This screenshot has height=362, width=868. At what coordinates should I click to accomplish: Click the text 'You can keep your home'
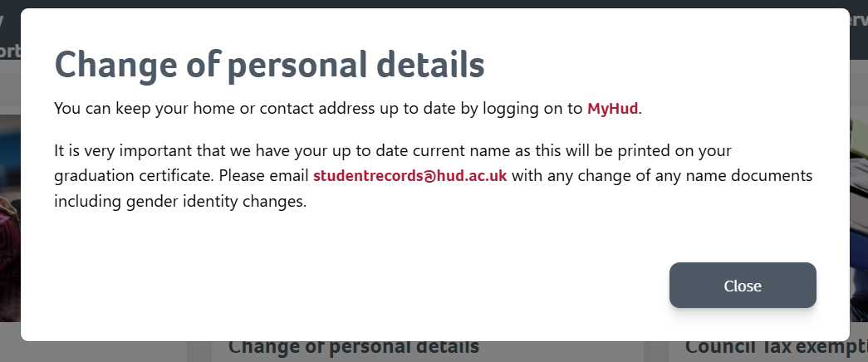click(134, 108)
